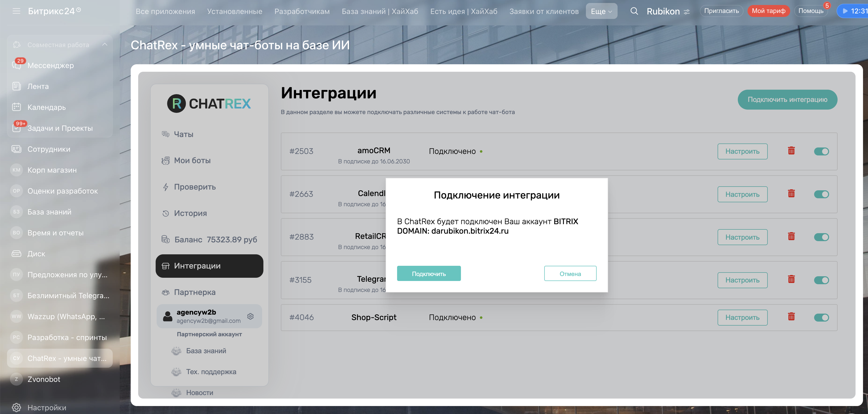The image size is (868, 414).
Task: Click the search magnifier icon in header
Action: point(634,11)
